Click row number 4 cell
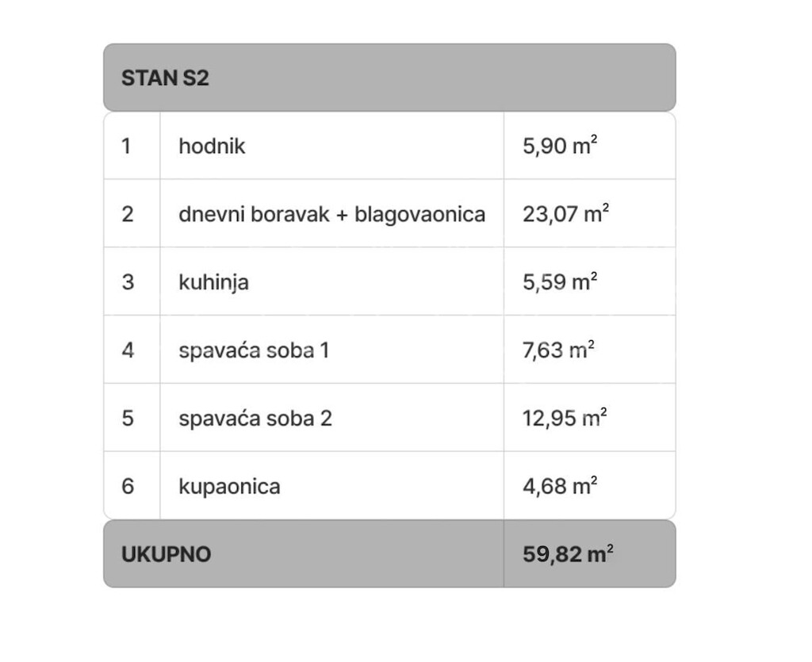This screenshot has width=812, height=662. pos(132,350)
